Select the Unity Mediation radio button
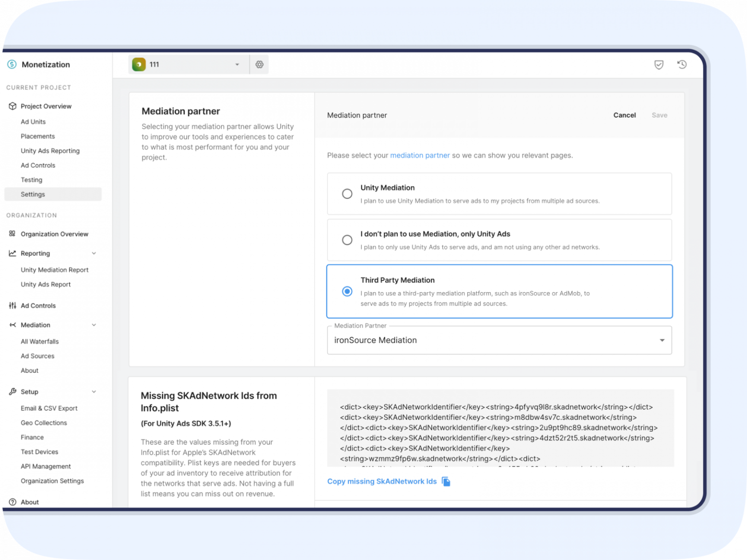Image resolution: width=747 pixels, height=560 pixels. pyautogui.click(x=347, y=194)
